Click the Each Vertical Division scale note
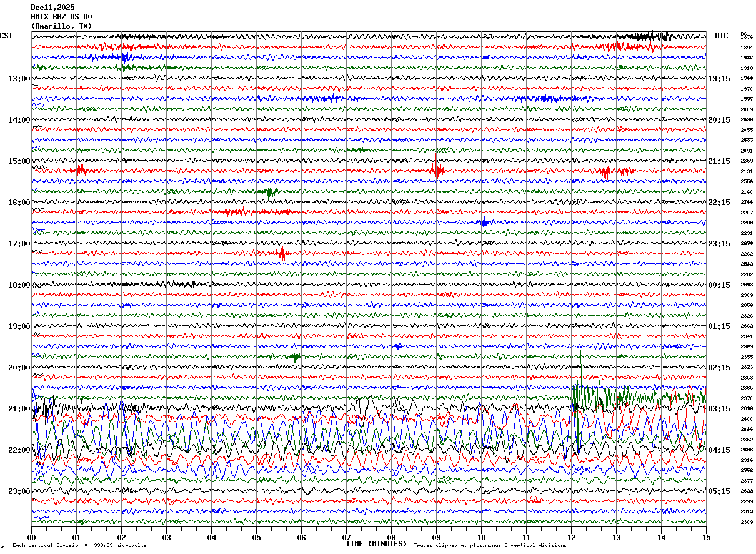 coord(79,545)
